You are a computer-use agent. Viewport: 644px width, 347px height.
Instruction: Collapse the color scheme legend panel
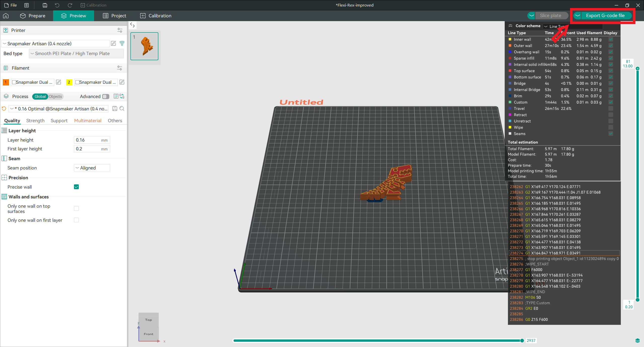point(510,26)
